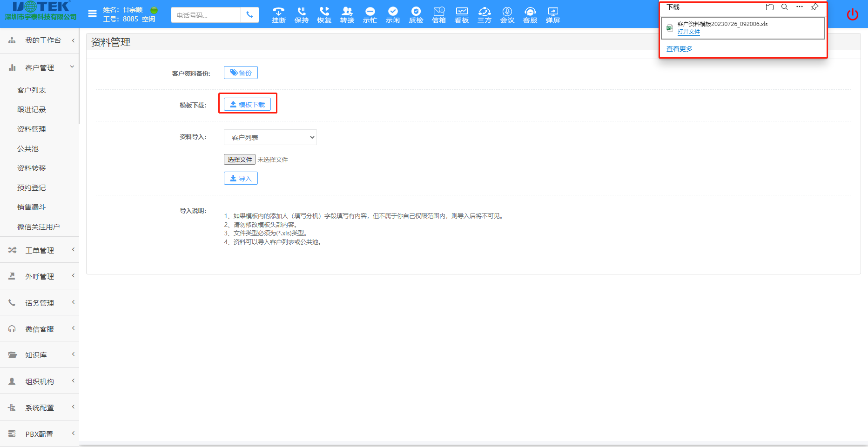This screenshot has height=447, width=868.
Task: Click the 恢复 (resume) icon
Action: 324,14
